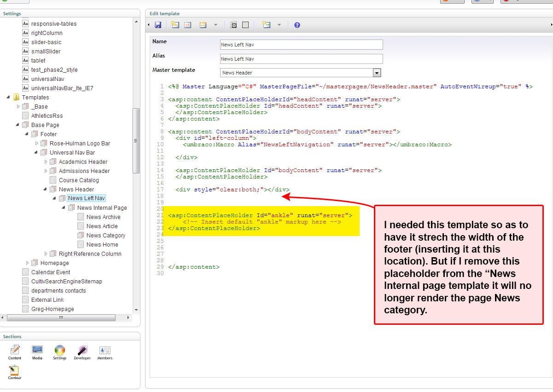Open the Course Catalog template
Viewport: 553px width, 392px height.
pos(79,180)
